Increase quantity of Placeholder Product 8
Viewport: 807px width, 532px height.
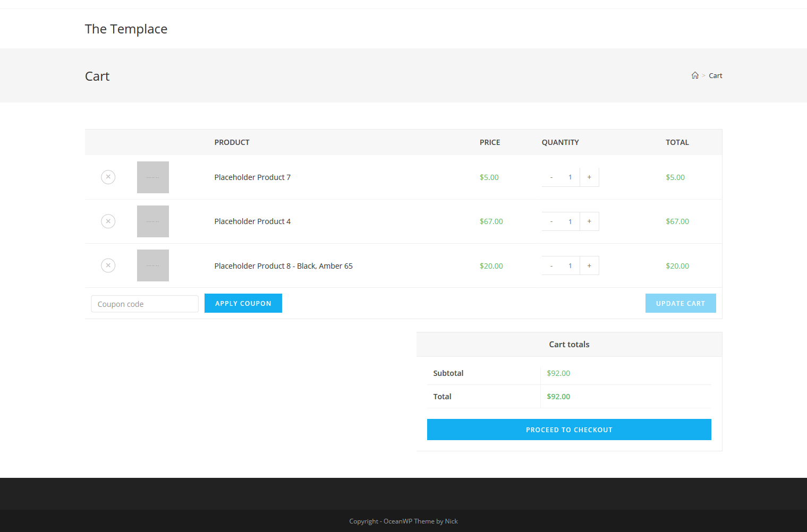pos(589,265)
